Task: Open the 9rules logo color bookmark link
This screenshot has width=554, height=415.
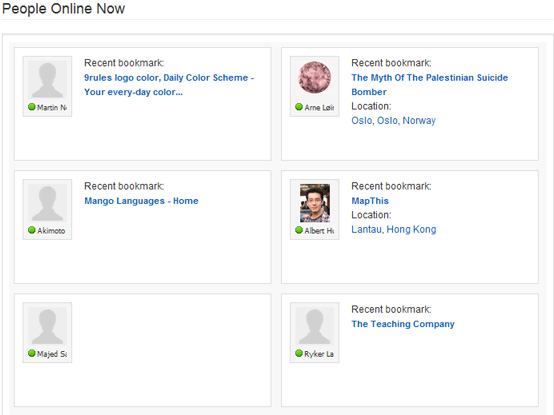Action: [169, 85]
